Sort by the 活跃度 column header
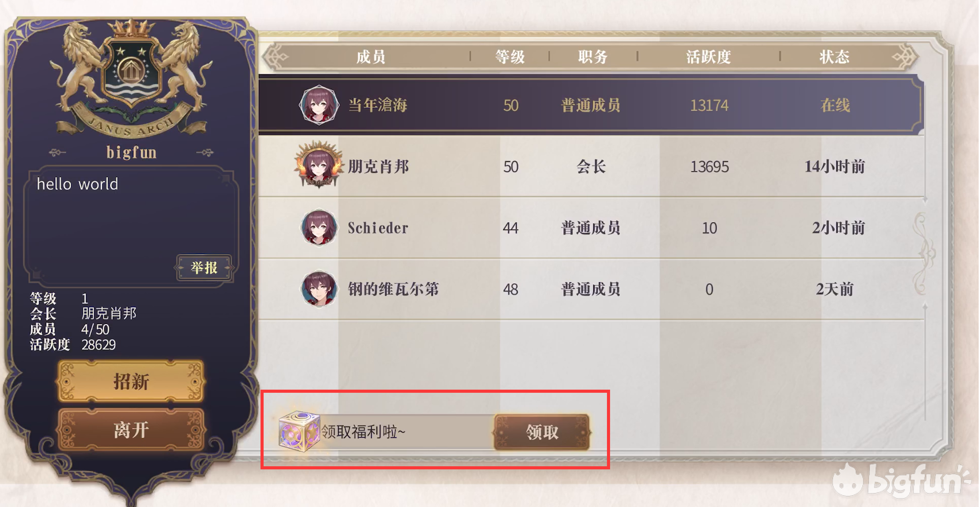Image resolution: width=980 pixels, height=507 pixels. click(708, 57)
